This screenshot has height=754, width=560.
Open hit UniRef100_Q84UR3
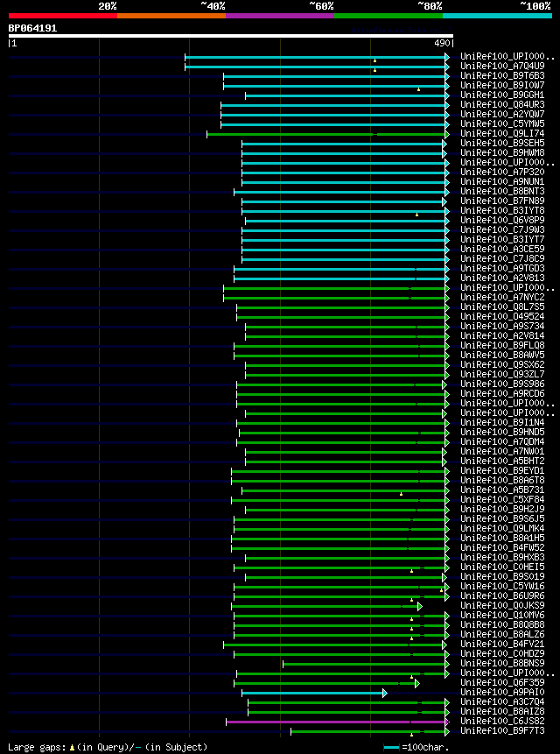pyautogui.click(x=502, y=105)
